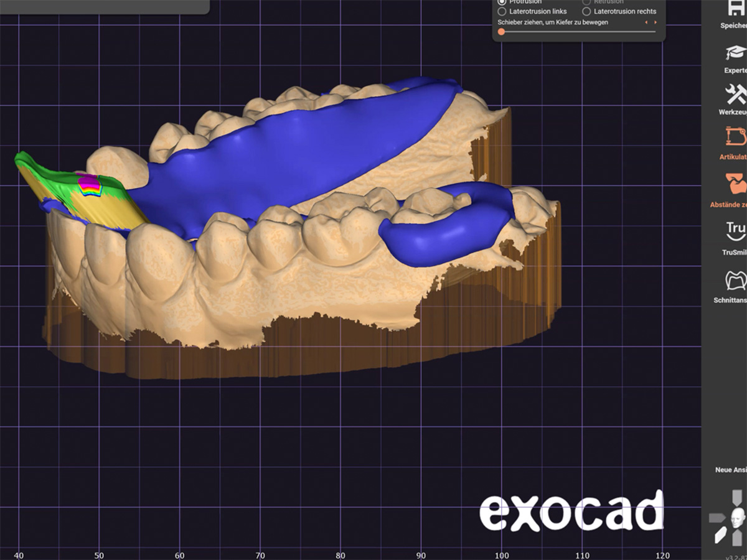Select Laterotrusion rechts radio button
This screenshot has width=747, height=560.
(x=586, y=11)
